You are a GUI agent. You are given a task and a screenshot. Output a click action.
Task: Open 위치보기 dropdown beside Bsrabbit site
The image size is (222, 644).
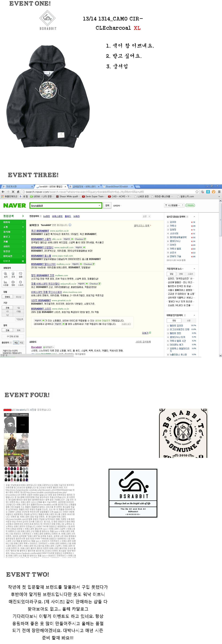click(x=48, y=347)
